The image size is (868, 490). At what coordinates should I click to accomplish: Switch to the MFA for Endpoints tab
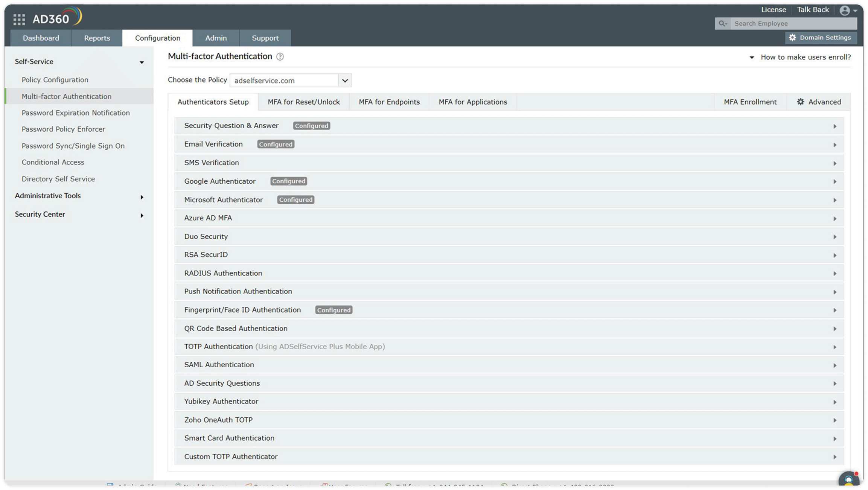pyautogui.click(x=389, y=102)
